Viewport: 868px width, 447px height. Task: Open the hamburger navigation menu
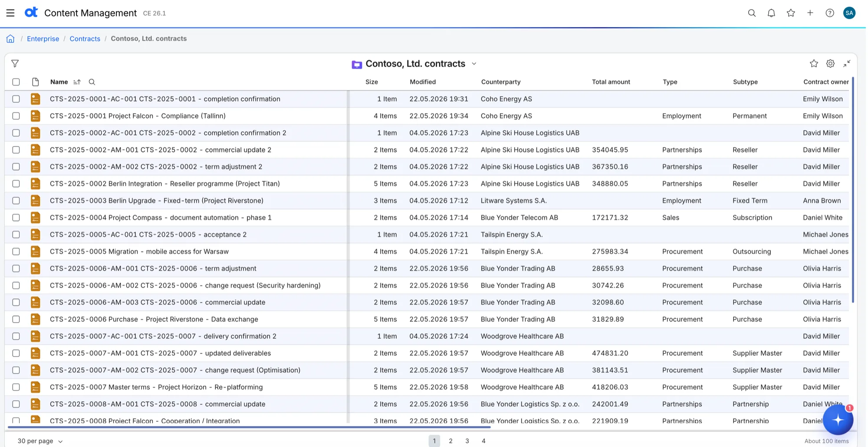tap(10, 13)
